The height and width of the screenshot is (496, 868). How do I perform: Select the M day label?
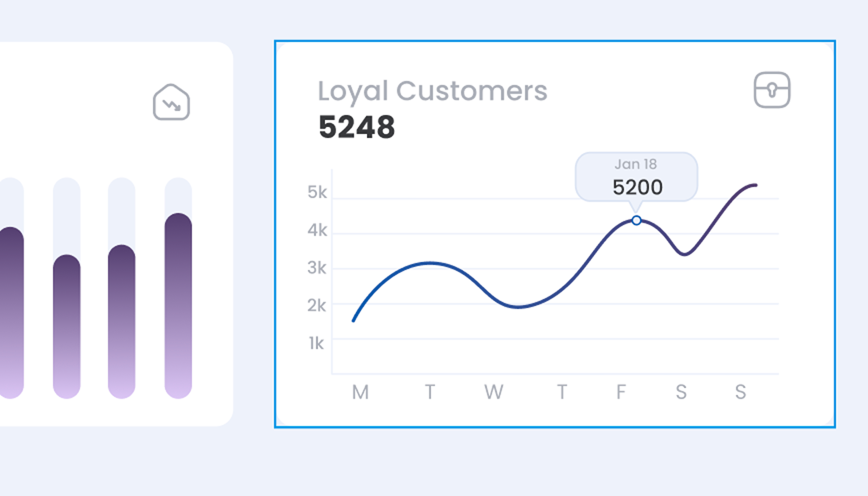pyautogui.click(x=360, y=392)
